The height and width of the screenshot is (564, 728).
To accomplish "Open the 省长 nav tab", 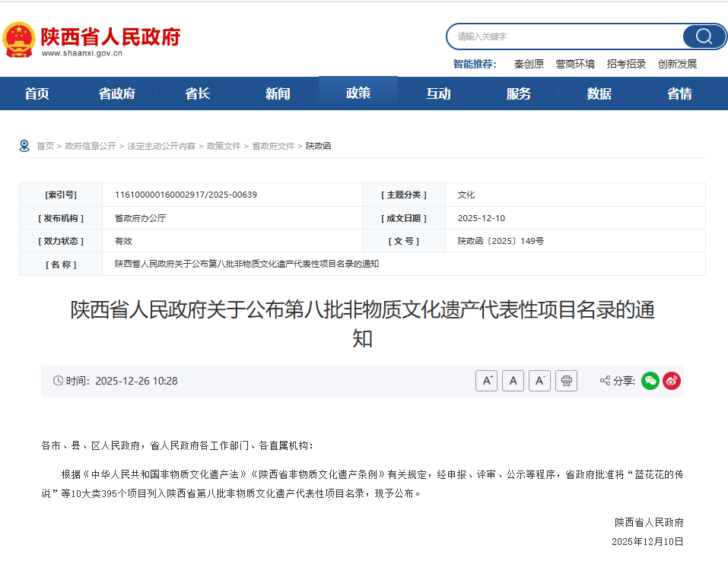I will click(197, 93).
